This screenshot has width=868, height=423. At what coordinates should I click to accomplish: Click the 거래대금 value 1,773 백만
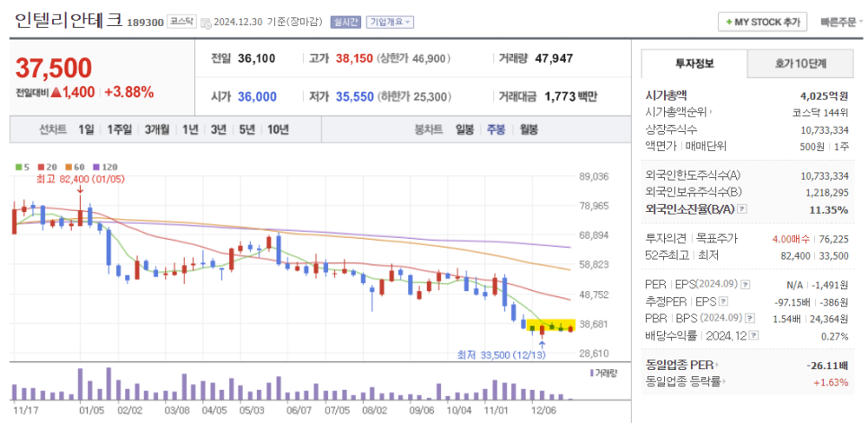pos(571,97)
